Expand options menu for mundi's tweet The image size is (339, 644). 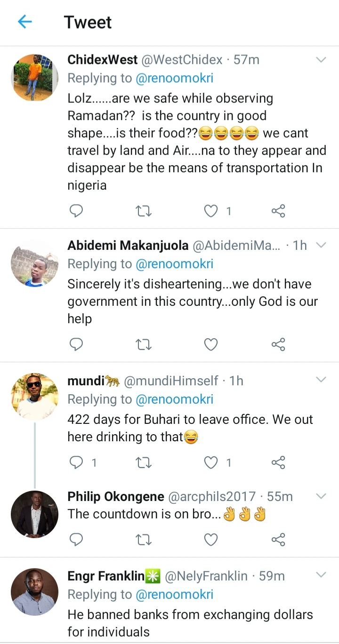[x=321, y=380]
